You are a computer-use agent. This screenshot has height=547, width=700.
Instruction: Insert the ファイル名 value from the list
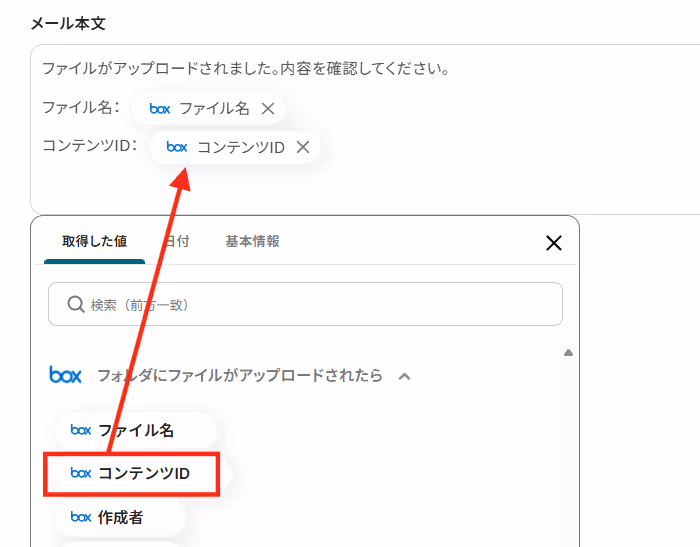[136, 430]
